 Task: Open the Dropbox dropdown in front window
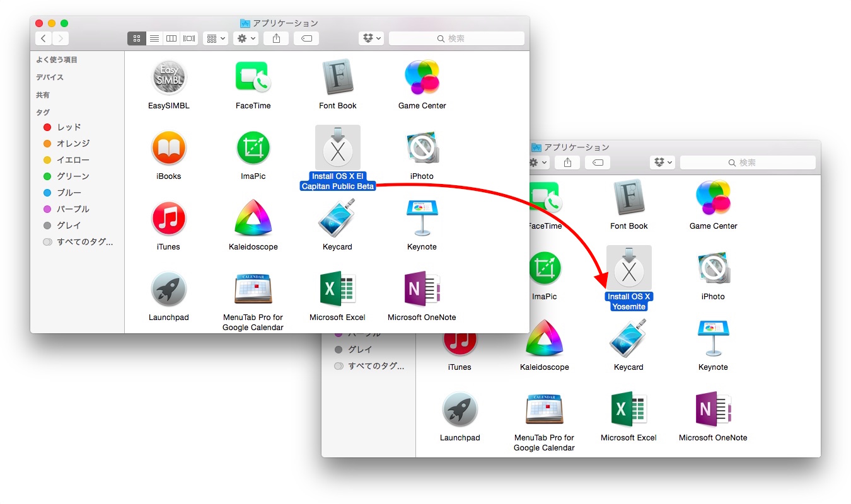371,38
